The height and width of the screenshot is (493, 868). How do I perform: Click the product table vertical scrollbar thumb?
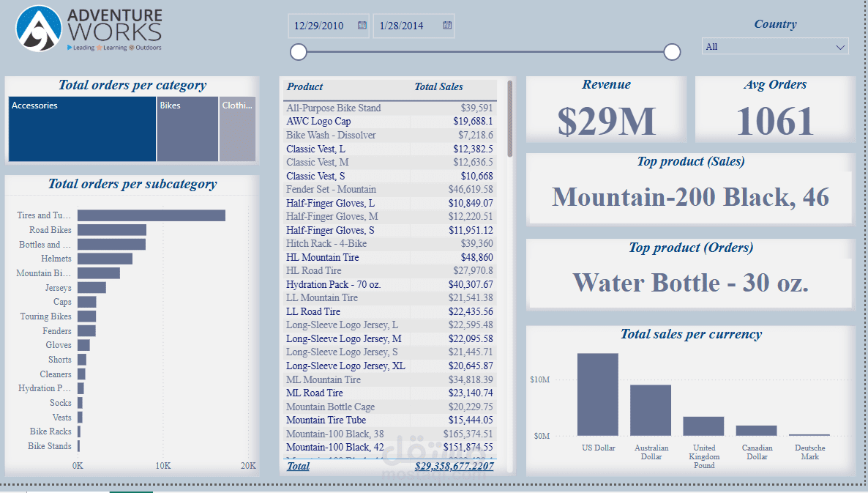[510, 119]
